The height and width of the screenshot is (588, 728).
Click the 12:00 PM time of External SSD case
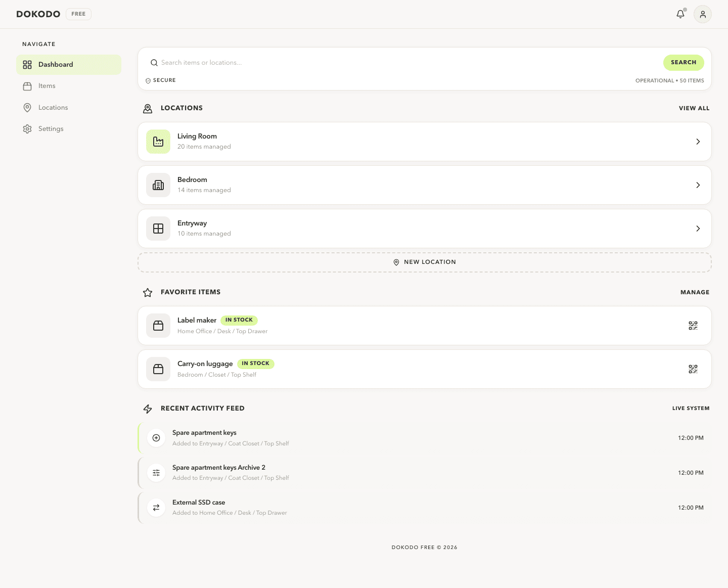coord(691,508)
